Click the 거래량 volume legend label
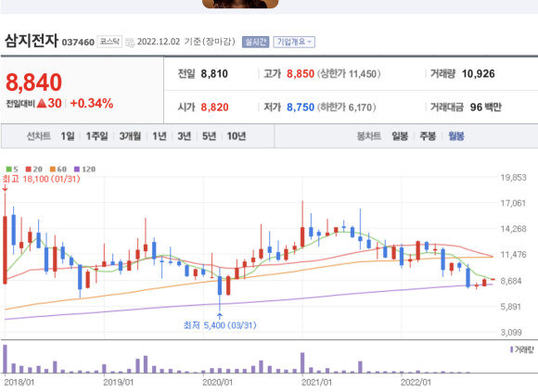Screen dimensions: 538x392 (x=522, y=350)
